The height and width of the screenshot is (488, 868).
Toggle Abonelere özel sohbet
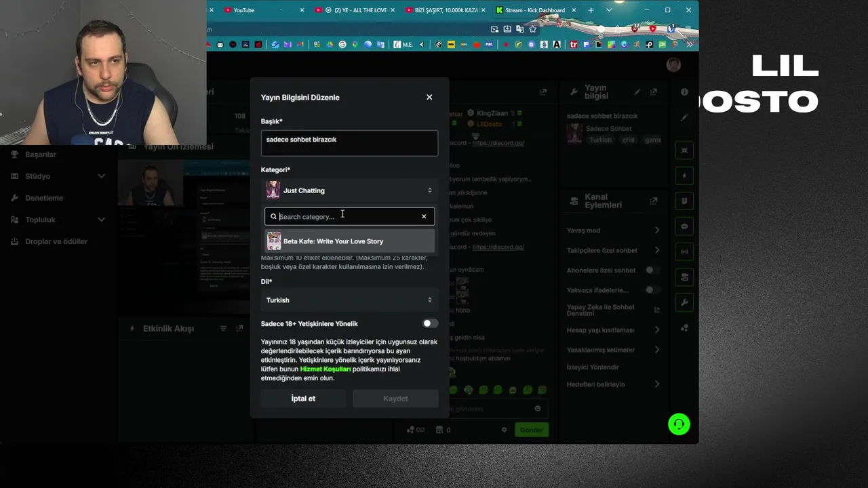pyautogui.click(x=652, y=270)
